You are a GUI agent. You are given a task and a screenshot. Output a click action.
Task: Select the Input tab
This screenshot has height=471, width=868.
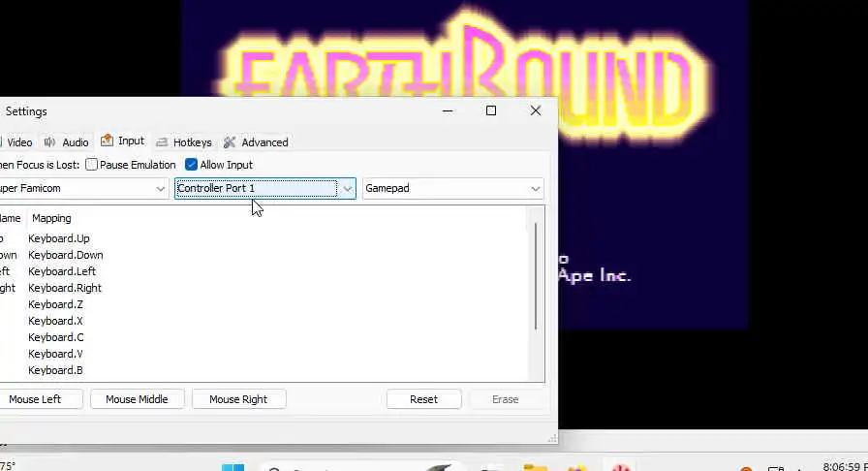point(123,141)
